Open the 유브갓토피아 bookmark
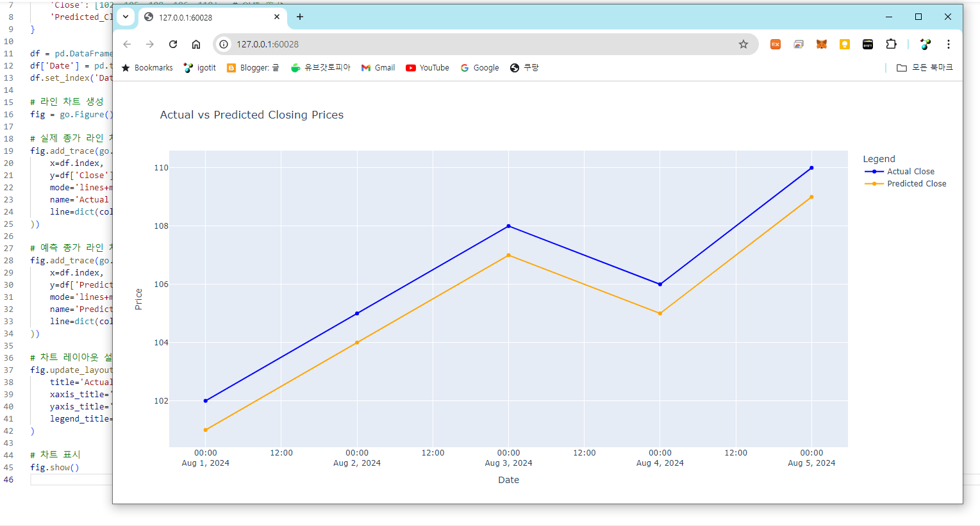 pos(320,68)
